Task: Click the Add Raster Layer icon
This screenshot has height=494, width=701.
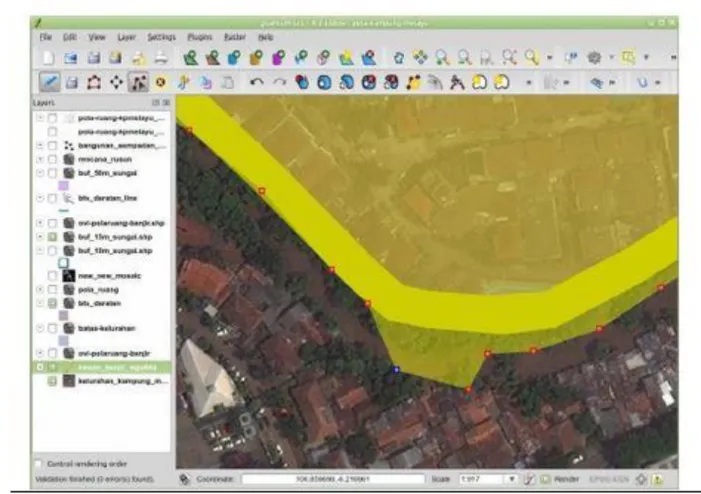Action: pyautogui.click(x=212, y=58)
